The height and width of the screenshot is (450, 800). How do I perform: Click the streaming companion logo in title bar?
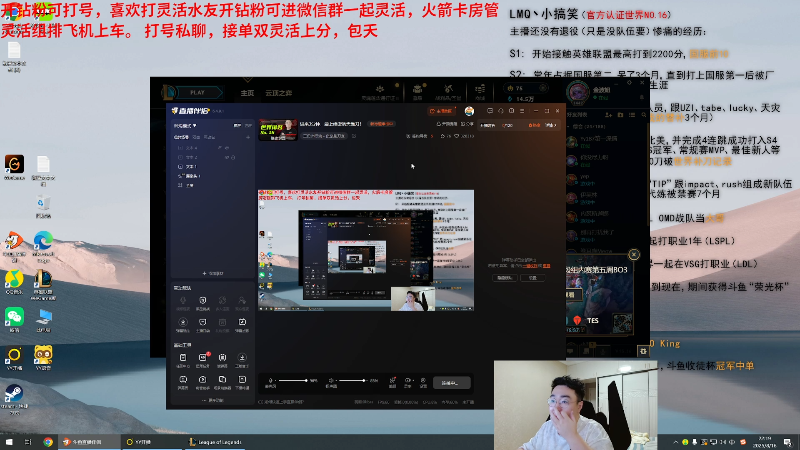190,111
